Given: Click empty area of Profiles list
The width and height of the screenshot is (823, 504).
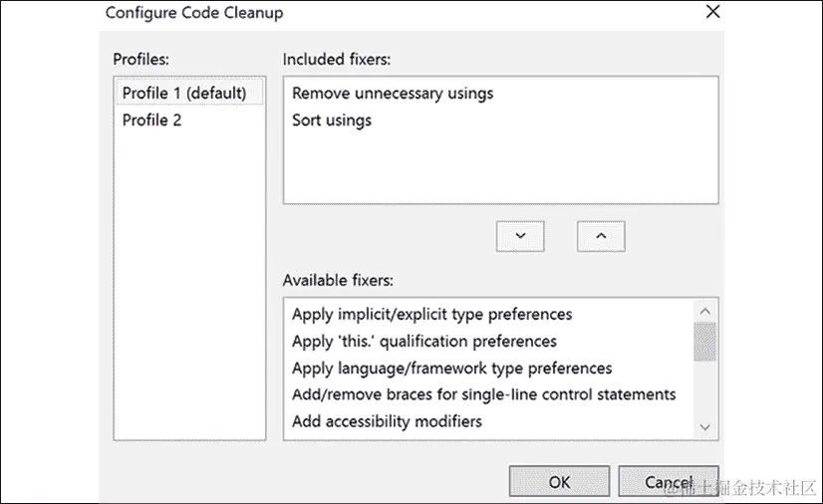Looking at the screenshot, I should tap(189, 299).
